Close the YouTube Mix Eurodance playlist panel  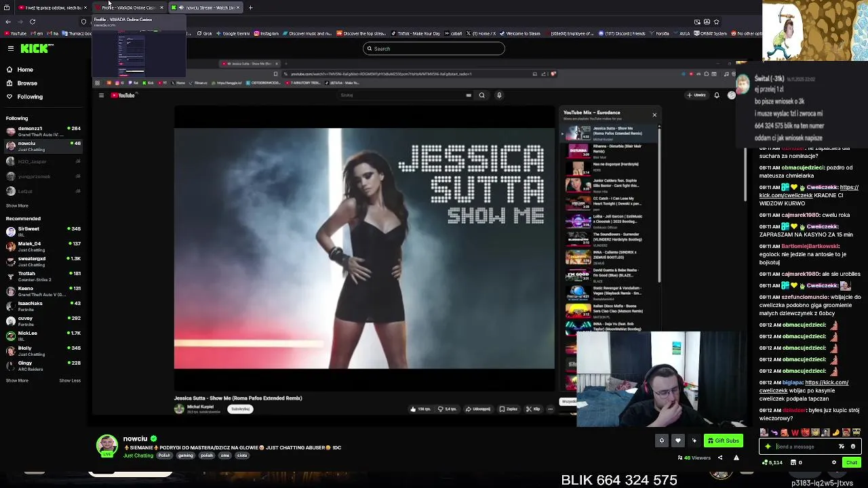click(654, 115)
